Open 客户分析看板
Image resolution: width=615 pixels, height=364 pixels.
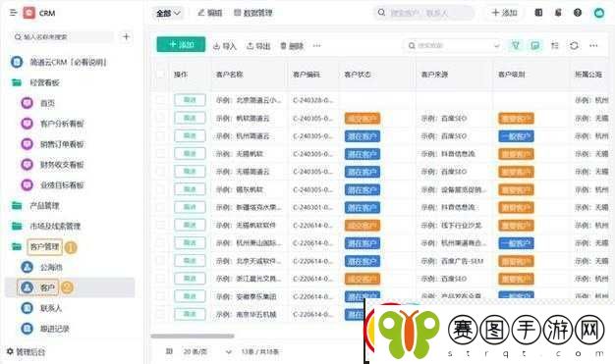point(62,124)
